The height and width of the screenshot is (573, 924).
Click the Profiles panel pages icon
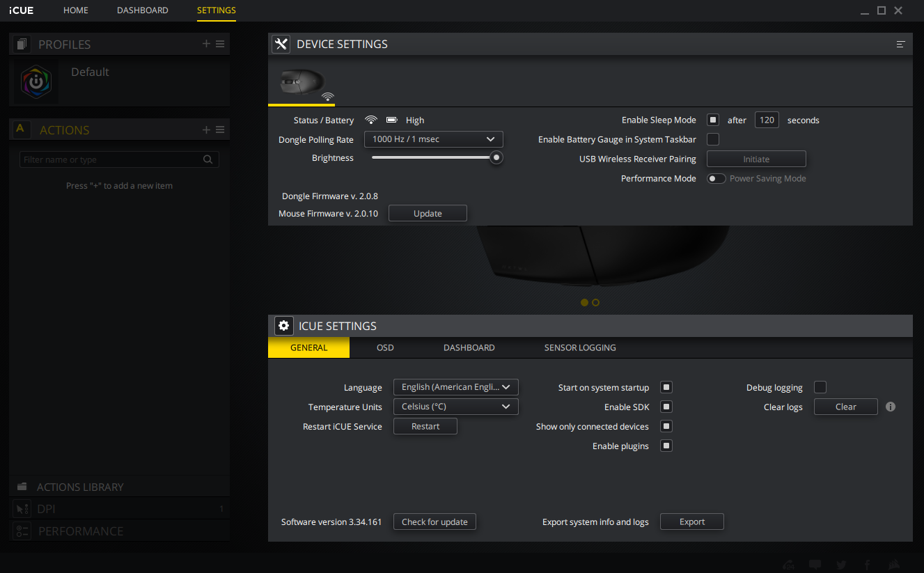click(x=22, y=44)
